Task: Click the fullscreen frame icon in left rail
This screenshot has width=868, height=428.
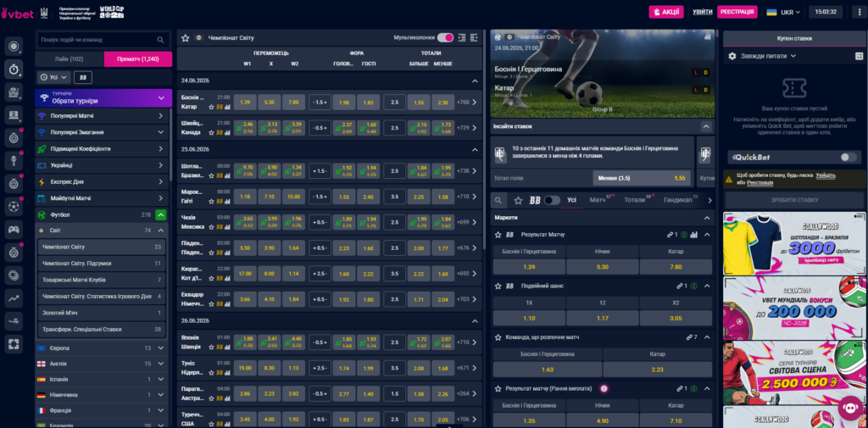Action: click(x=14, y=344)
